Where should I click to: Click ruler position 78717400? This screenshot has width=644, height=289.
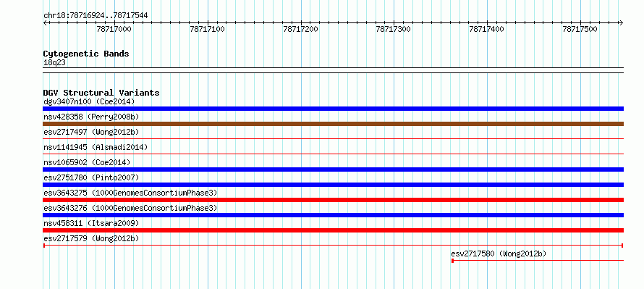tap(487, 30)
